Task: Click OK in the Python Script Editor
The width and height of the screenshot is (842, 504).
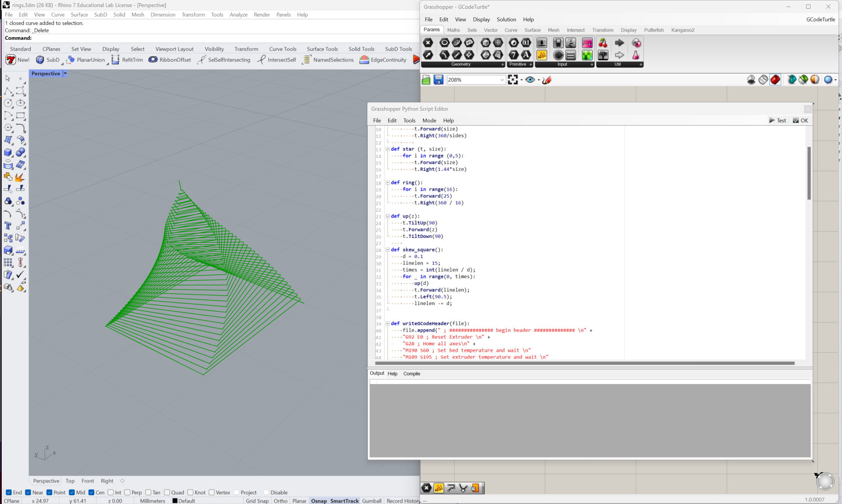Action: [800, 120]
